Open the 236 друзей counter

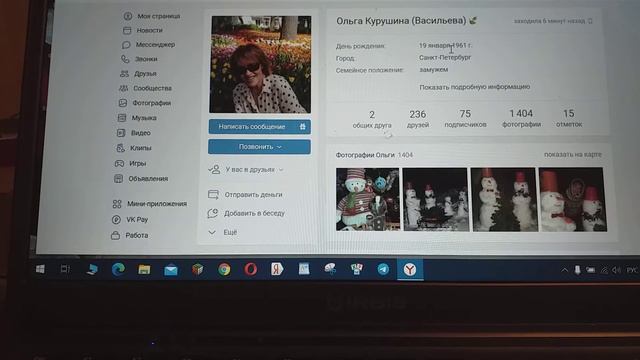[418, 119]
